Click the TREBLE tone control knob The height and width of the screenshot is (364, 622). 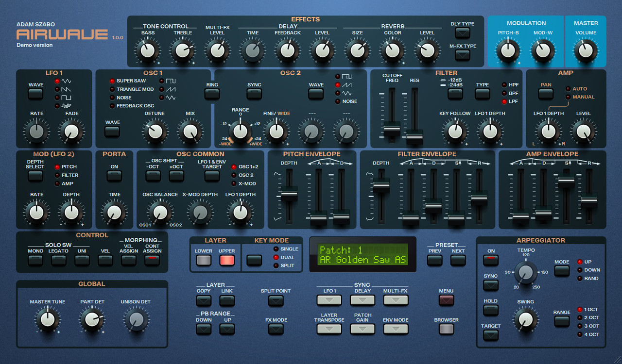[x=183, y=50]
